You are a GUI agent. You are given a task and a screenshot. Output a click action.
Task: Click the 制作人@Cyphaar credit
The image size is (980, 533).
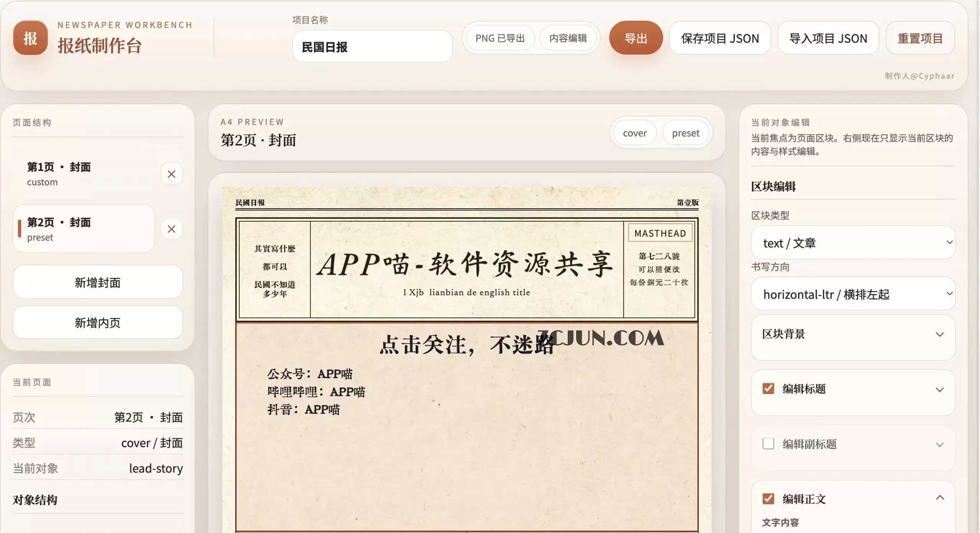click(920, 76)
